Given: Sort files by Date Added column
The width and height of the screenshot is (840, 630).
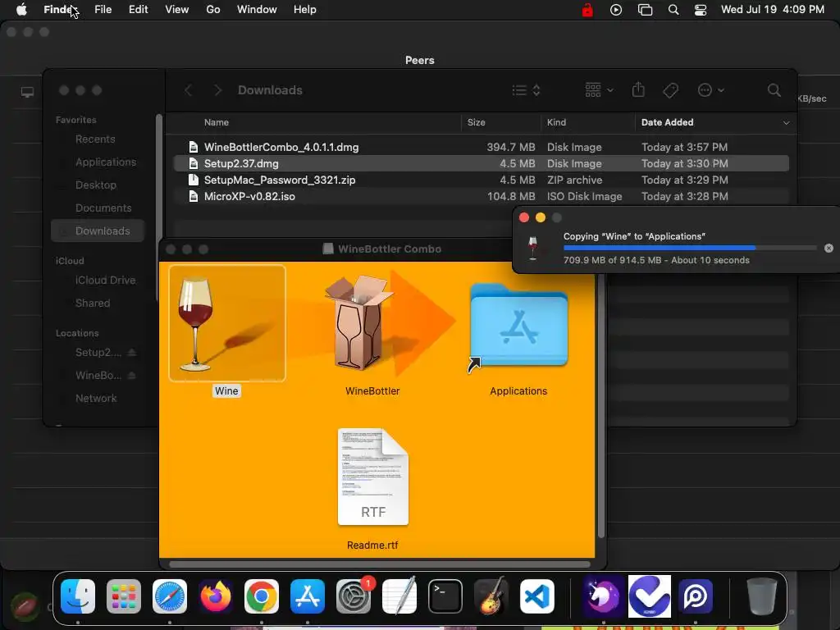Looking at the screenshot, I should [x=667, y=122].
